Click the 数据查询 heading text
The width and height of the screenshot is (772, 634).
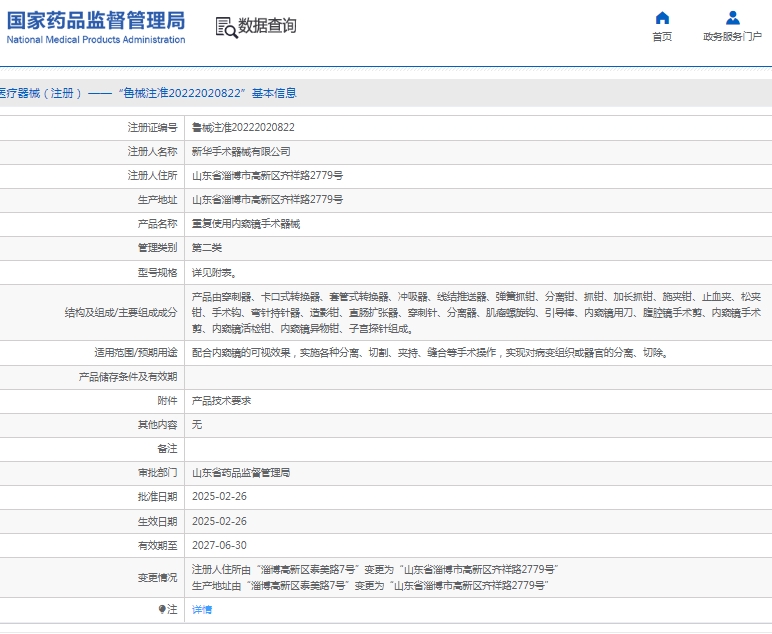pyautogui.click(x=267, y=26)
